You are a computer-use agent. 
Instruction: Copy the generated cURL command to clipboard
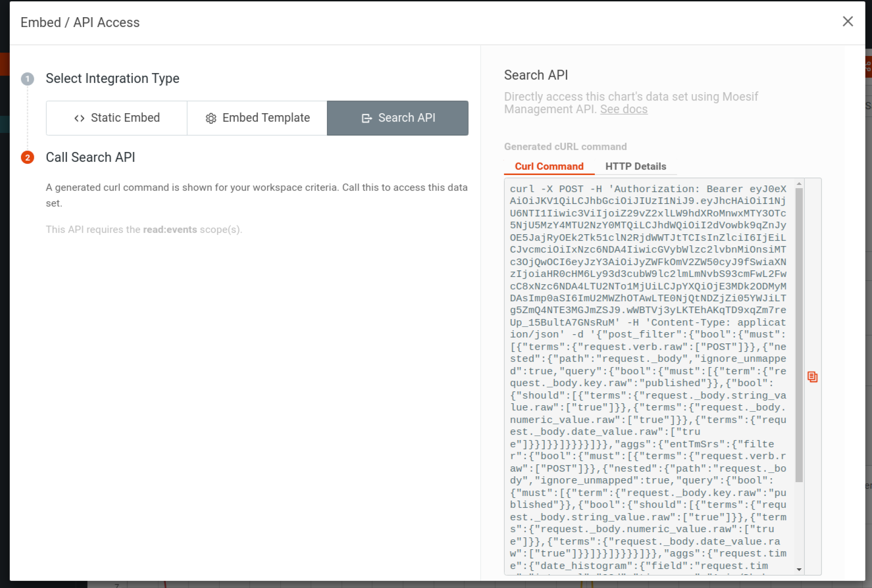[x=812, y=376]
